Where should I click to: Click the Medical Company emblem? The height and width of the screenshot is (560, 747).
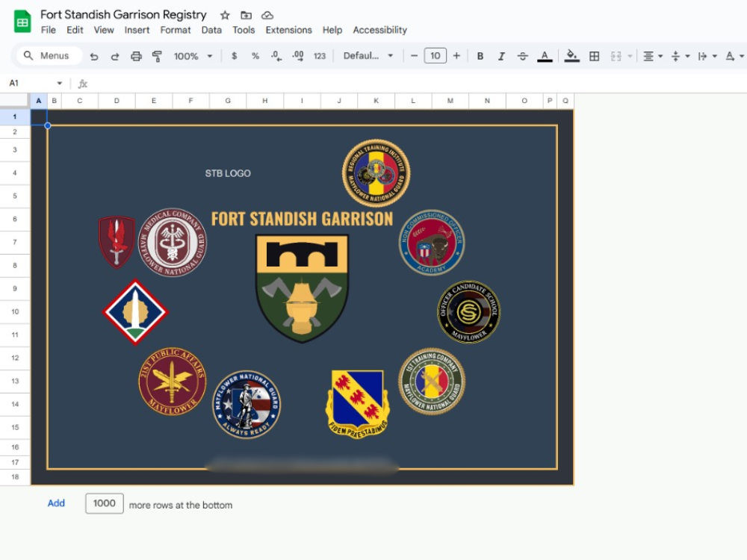tap(173, 242)
